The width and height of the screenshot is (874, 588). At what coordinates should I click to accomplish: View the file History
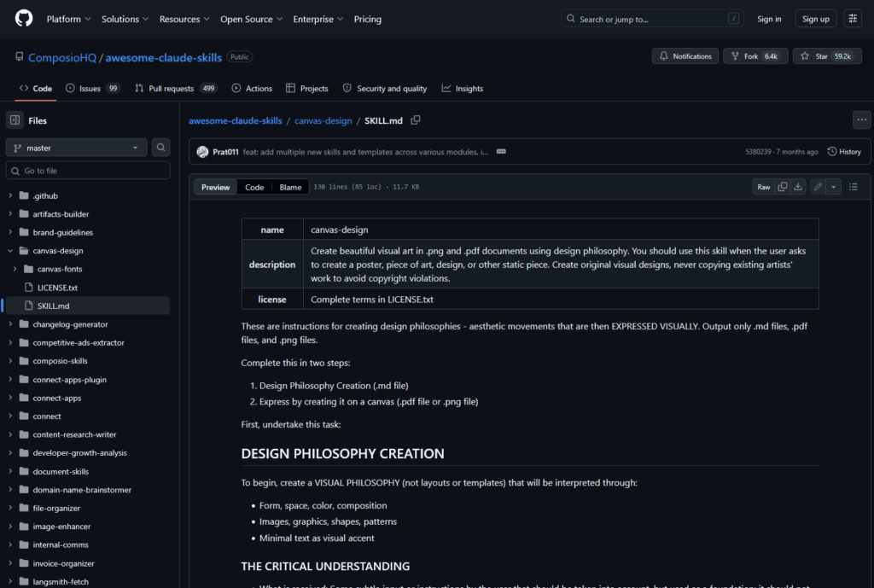click(844, 152)
